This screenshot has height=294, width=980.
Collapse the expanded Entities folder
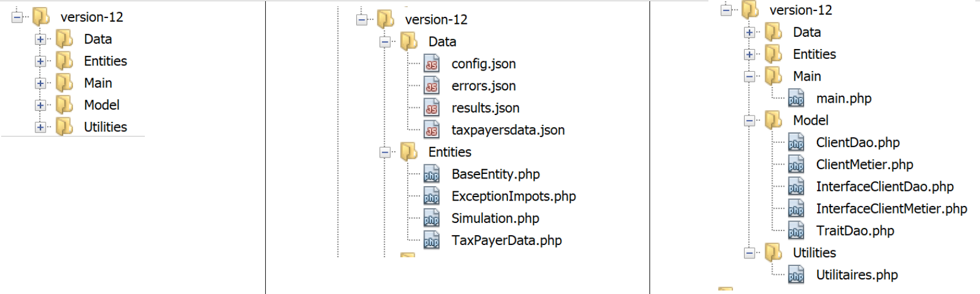pos(385,153)
